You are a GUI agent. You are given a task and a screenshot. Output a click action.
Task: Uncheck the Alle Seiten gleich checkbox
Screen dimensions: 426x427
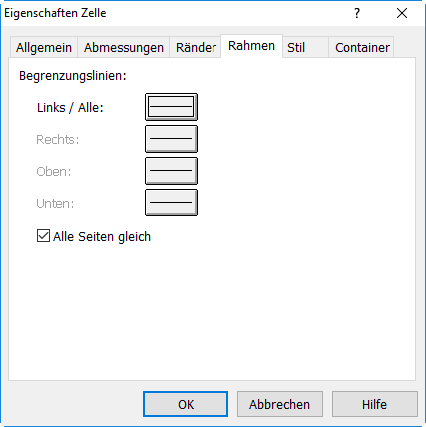coord(43,236)
